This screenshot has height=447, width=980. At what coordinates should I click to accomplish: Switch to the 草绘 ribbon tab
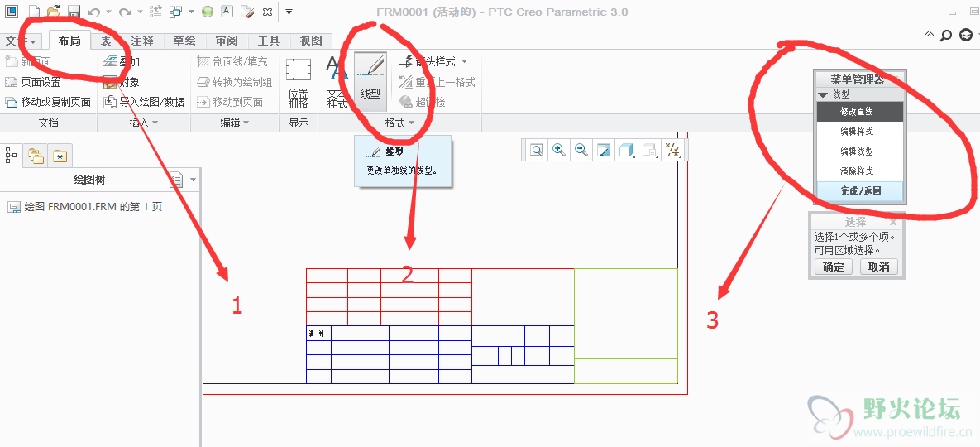[184, 41]
